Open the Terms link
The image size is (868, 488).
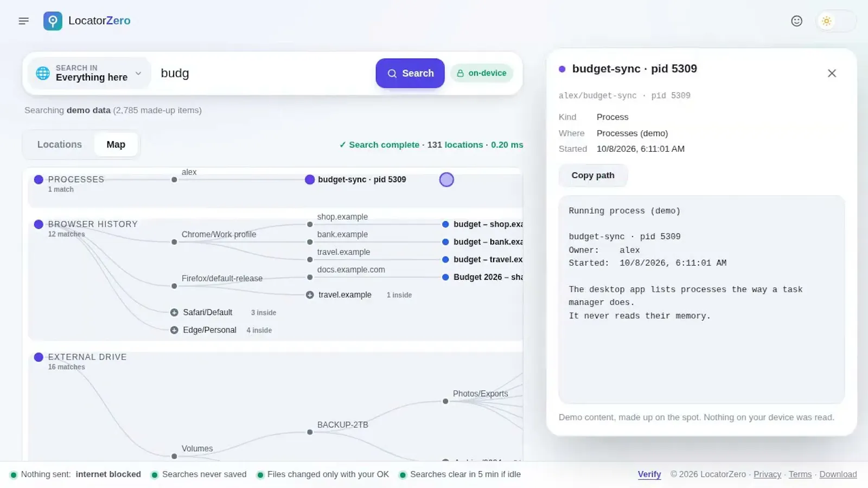click(x=800, y=474)
